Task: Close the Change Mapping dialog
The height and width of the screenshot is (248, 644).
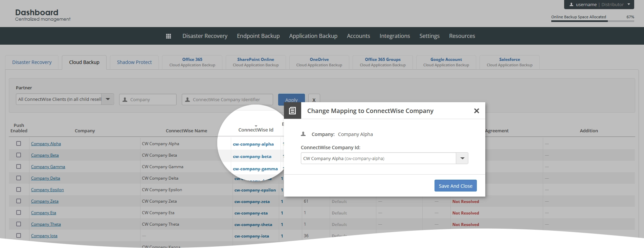Action: (x=476, y=111)
